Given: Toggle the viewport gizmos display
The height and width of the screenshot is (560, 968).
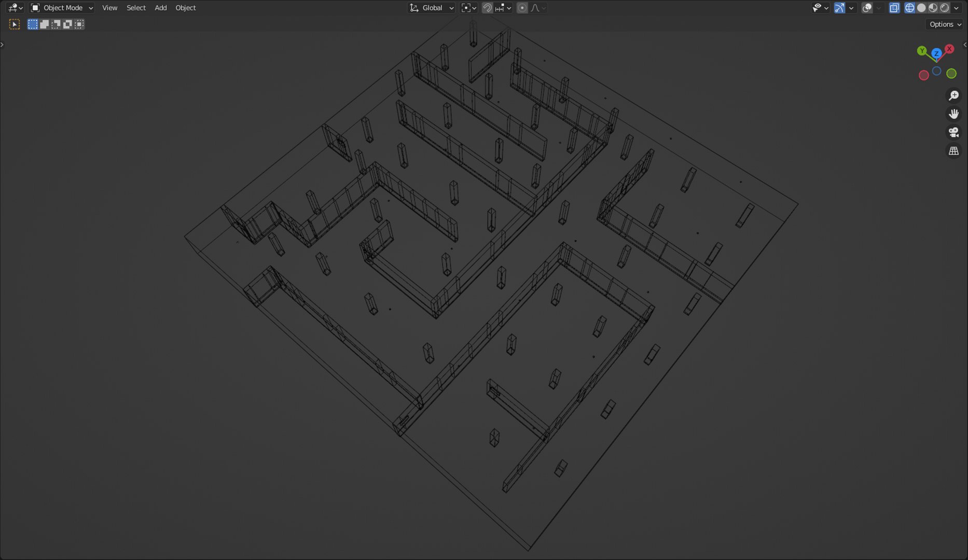Looking at the screenshot, I should [x=839, y=8].
